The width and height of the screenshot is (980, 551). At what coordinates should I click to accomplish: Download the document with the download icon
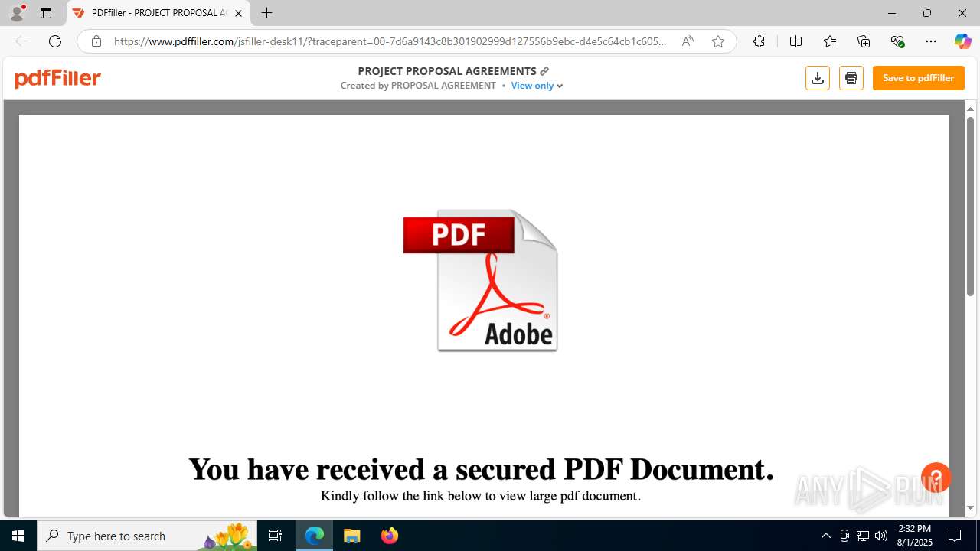(818, 78)
